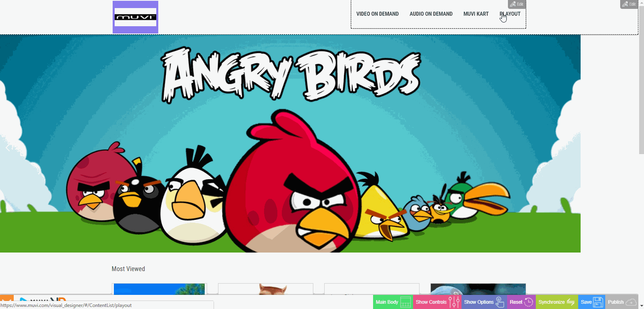The width and height of the screenshot is (644, 309).
Task: Click Edit tag on the navigation menu block
Action: pyautogui.click(x=516, y=4)
